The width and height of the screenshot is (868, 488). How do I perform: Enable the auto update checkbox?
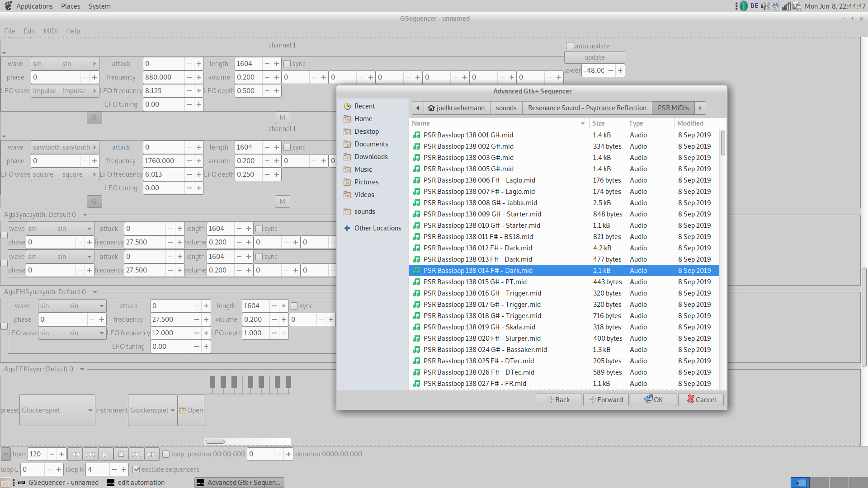(x=570, y=46)
